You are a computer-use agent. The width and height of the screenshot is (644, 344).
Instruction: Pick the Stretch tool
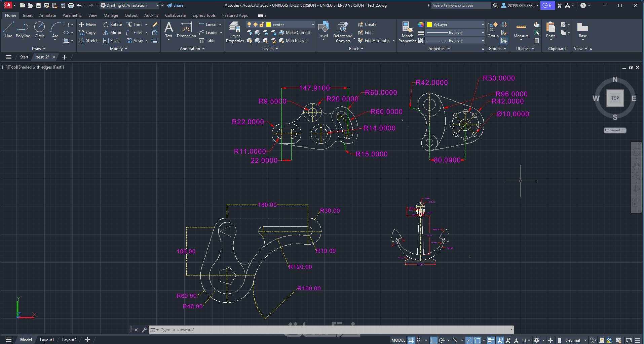(89, 41)
